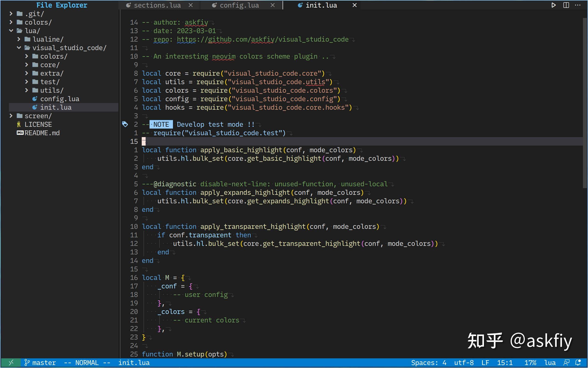This screenshot has height=368, width=588.
Task: Click the split editor icon
Action: [566, 5]
